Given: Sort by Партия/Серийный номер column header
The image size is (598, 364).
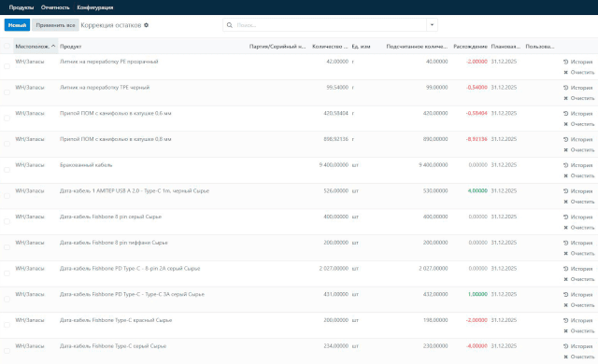Looking at the screenshot, I should pos(278,47).
